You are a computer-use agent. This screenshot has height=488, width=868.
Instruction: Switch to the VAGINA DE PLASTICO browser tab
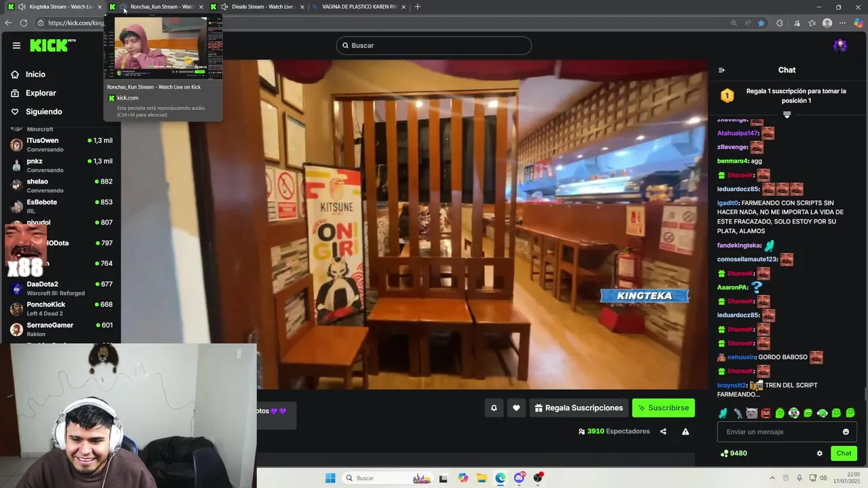tap(360, 7)
